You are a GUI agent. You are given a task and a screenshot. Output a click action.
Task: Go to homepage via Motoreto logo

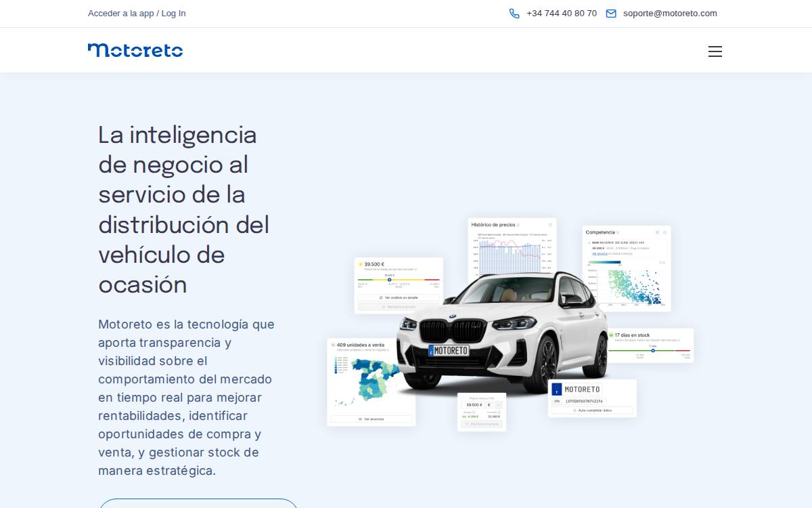pyautogui.click(x=135, y=50)
